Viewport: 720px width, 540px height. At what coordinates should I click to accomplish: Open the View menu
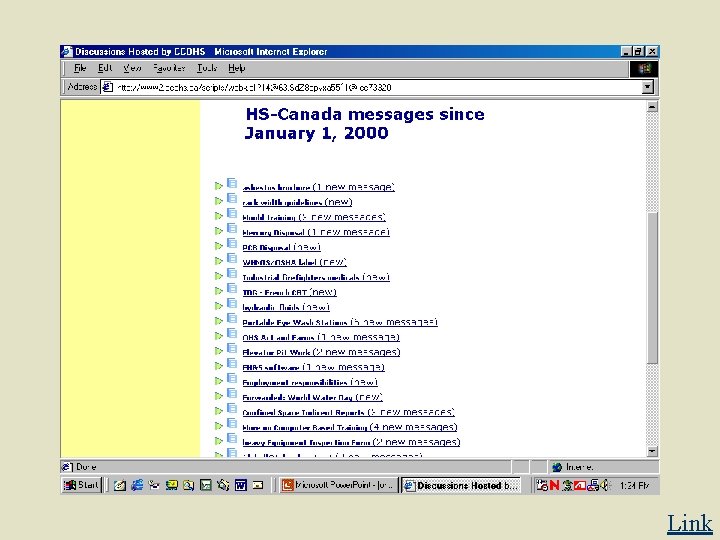[132, 68]
